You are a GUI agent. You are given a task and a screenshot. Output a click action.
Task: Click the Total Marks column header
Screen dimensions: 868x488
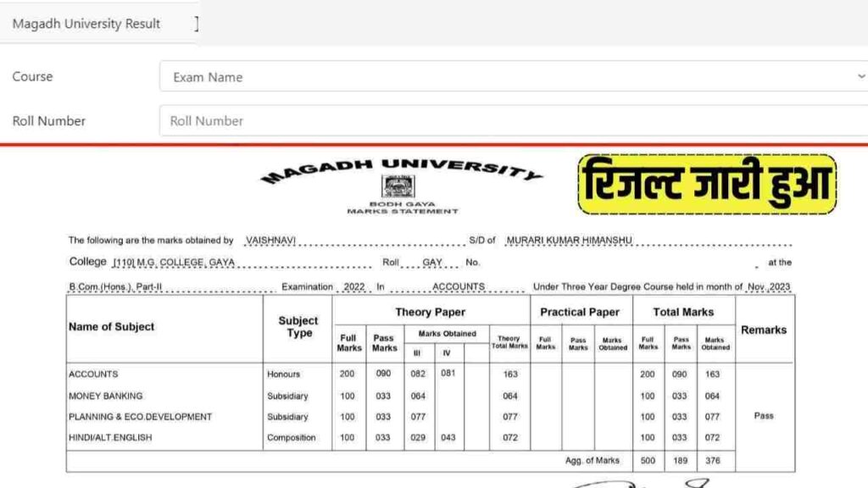[683, 313]
